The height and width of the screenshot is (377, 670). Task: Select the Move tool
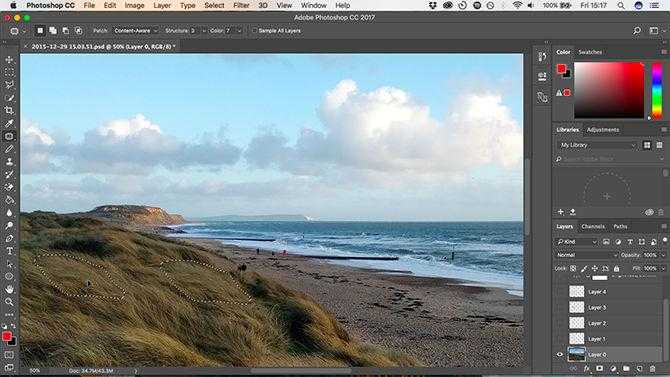9,59
